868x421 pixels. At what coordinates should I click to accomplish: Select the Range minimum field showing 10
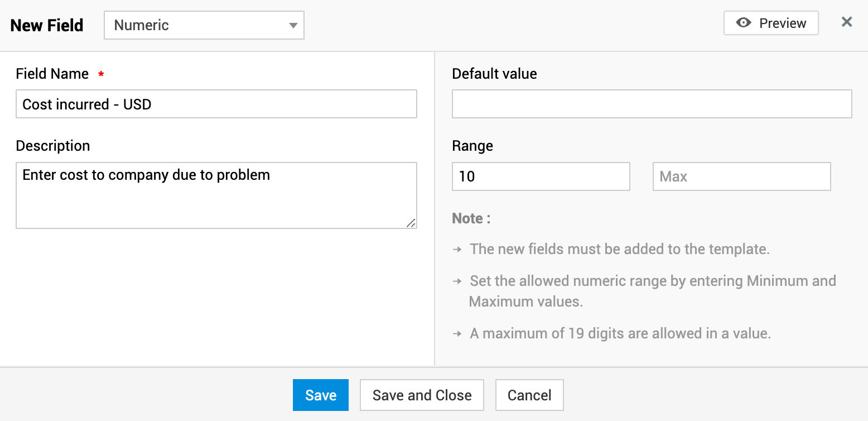pyautogui.click(x=541, y=176)
